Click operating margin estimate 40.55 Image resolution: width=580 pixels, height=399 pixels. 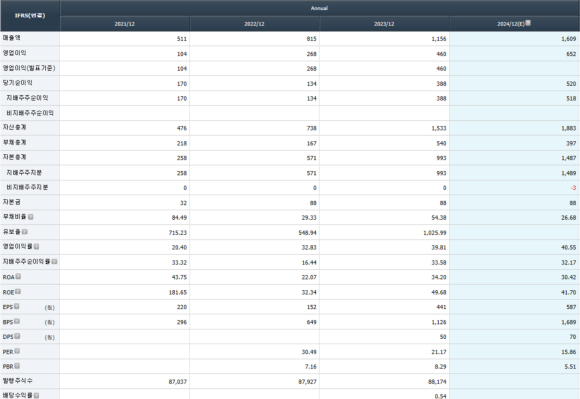pyautogui.click(x=569, y=247)
